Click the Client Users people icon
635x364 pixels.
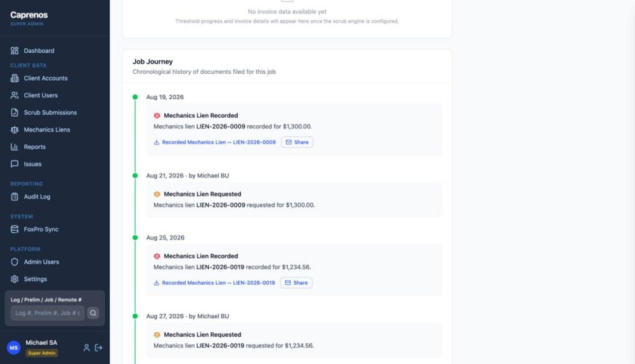point(15,95)
